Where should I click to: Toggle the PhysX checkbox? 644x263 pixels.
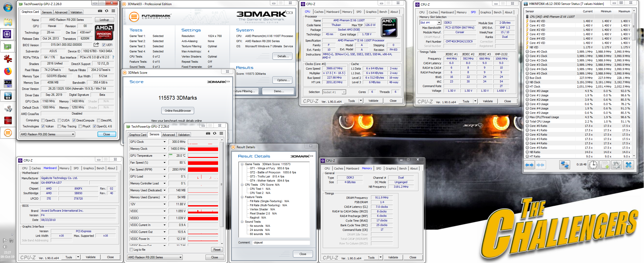tap(80, 126)
